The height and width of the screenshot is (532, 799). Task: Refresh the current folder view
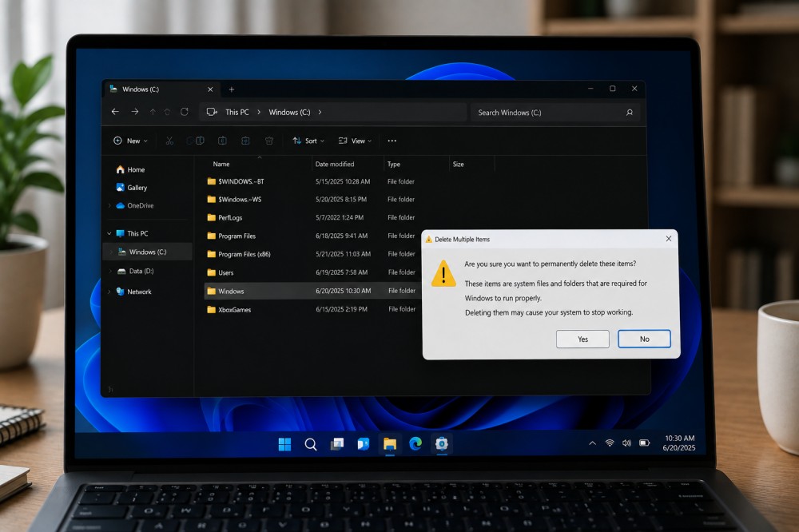pyautogui.click(x=185, y=112)
